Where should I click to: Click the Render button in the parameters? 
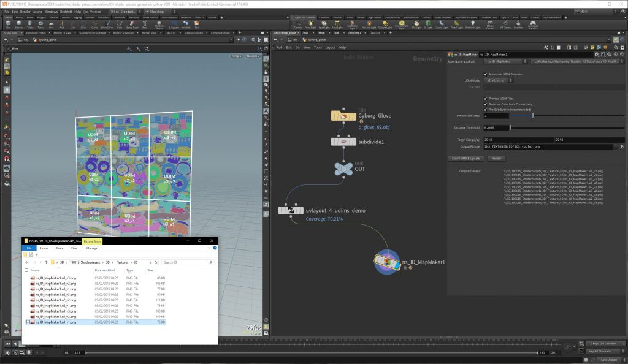496,159
